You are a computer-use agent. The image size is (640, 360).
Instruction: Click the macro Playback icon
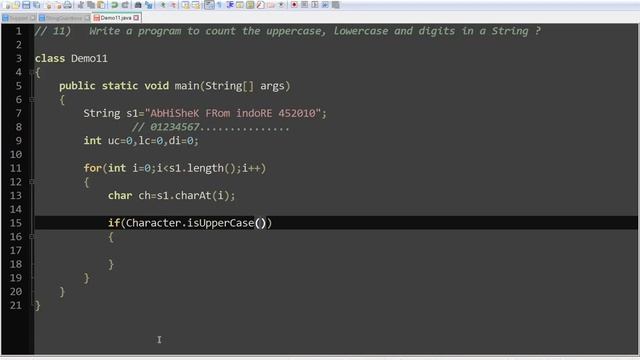point(315,5)
